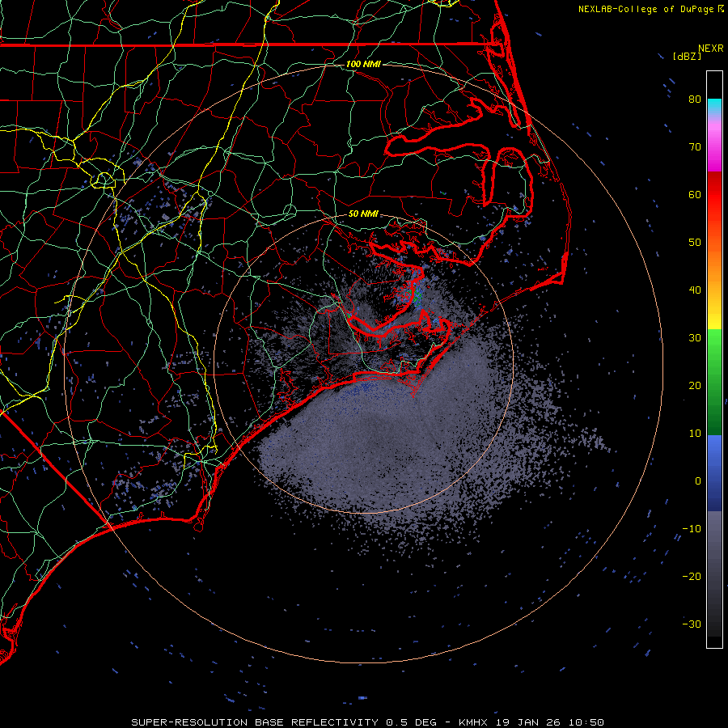Click the 80 value on dBZ scale
The height and width of the screenshot is (728, 728).
coord(695,99)
